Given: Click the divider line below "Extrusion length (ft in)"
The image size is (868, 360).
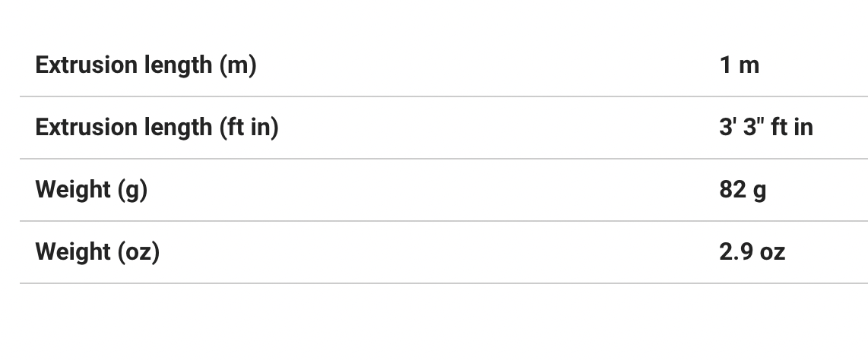Looking at the screenshot, I should click(443, 159).
